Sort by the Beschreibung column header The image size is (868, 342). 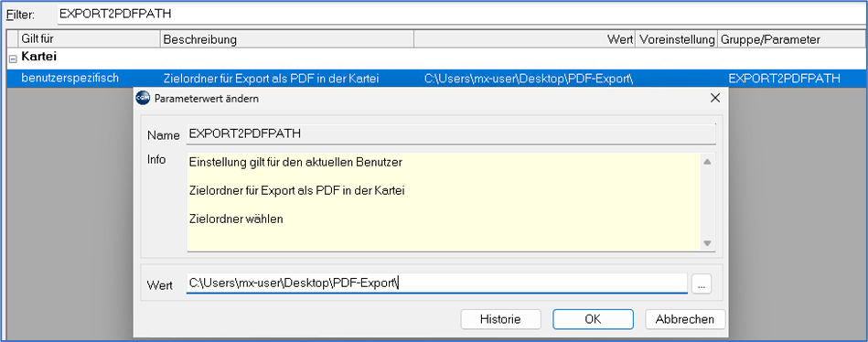coord(287,39)
